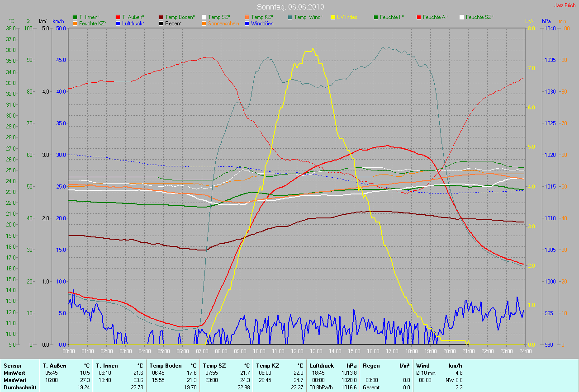Click the blue Luftdruck legend square
Screen dimensions: 579x392
tap(119, 24)
